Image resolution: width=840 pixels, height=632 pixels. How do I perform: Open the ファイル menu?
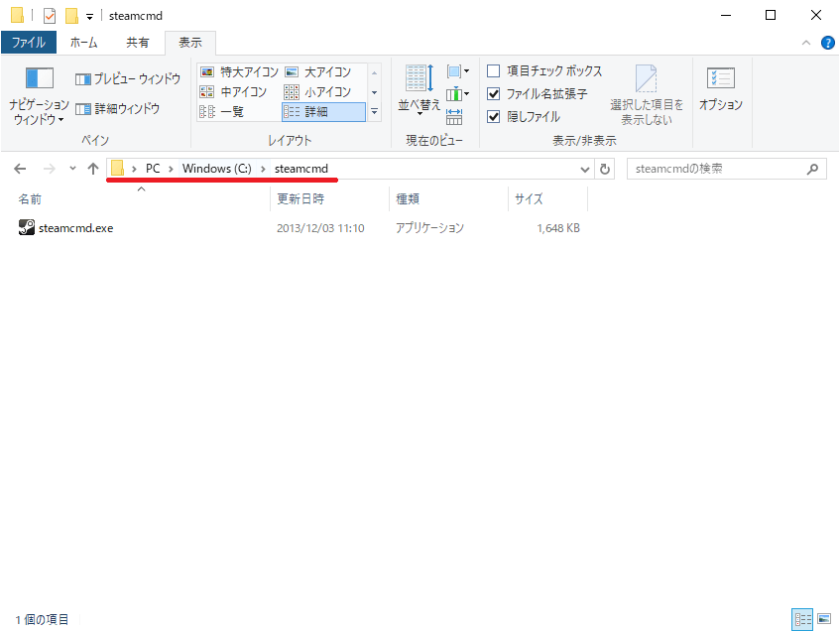coord(29,42)
